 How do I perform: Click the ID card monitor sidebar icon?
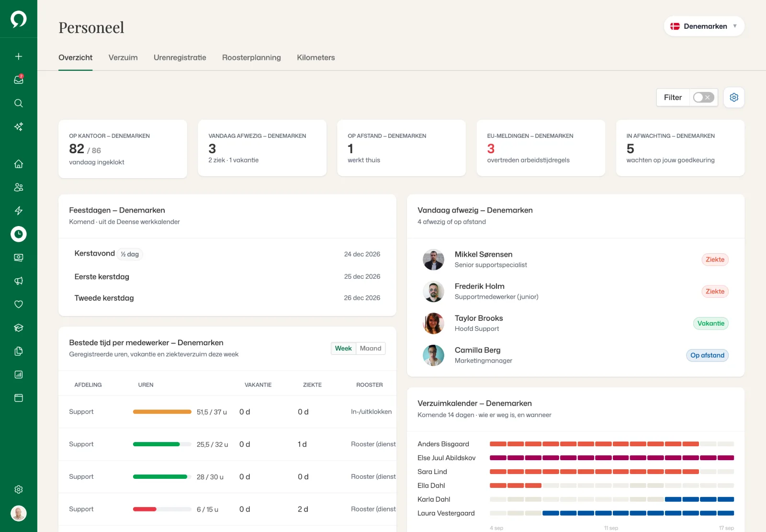click(19, 258)
